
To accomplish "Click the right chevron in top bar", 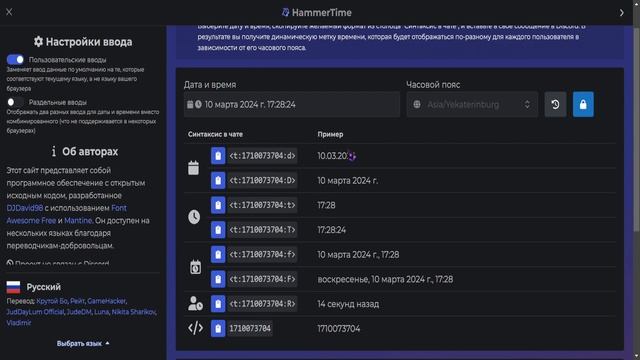I will coord(622,13).
